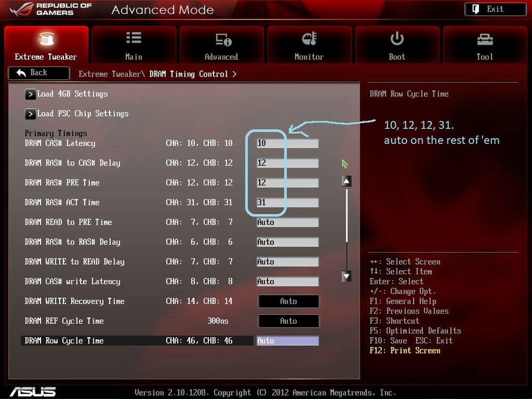532x399 pixels.
Task: Click DRAM Timing Control in the breadcrumb
Action: coord(189,74)
